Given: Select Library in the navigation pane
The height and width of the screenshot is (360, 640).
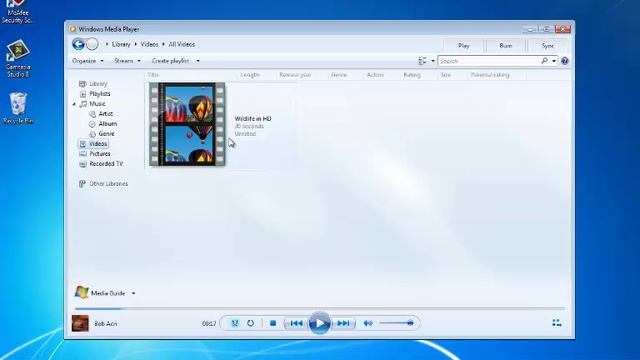Looking at the screenshot, I should click(x=98, y=84).
